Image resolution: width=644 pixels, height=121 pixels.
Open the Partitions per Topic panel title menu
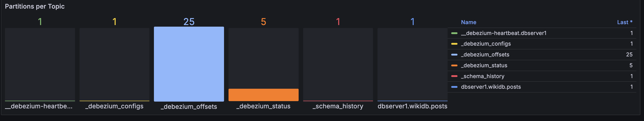35,7
